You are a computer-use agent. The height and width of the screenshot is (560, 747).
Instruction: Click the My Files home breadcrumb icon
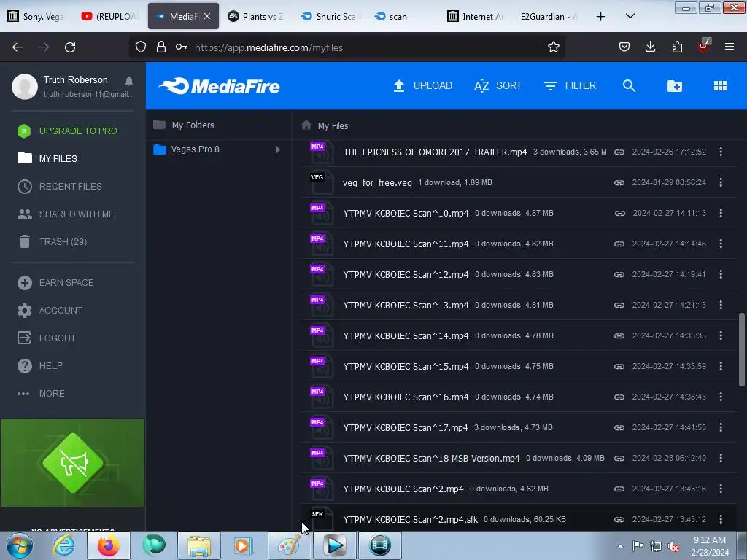(306, 125)
